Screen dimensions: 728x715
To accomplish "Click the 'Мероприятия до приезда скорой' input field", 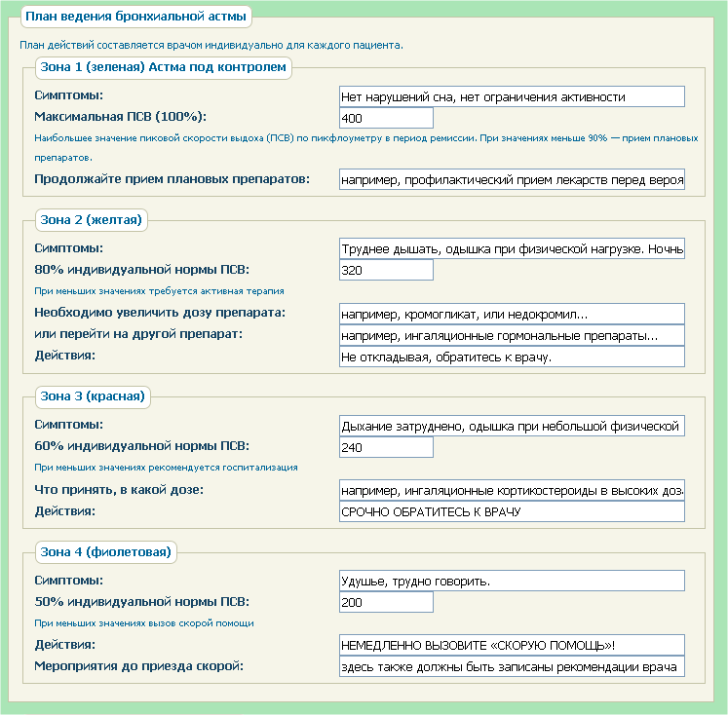I will click(x=512, y=666).
